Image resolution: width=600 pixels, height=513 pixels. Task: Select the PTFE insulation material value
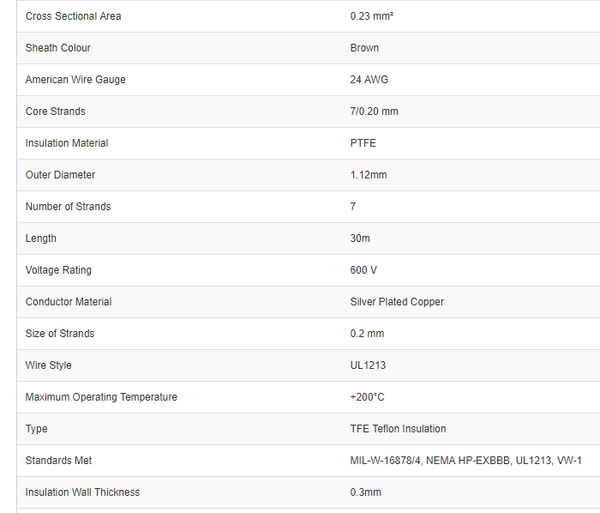[x=363, y=143]
